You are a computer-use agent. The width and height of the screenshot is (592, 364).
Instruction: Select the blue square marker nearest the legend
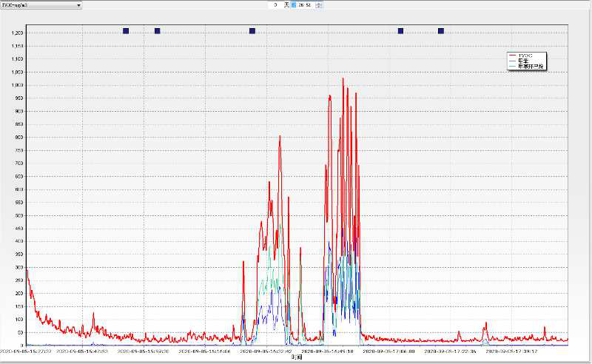tap(441, 31)
